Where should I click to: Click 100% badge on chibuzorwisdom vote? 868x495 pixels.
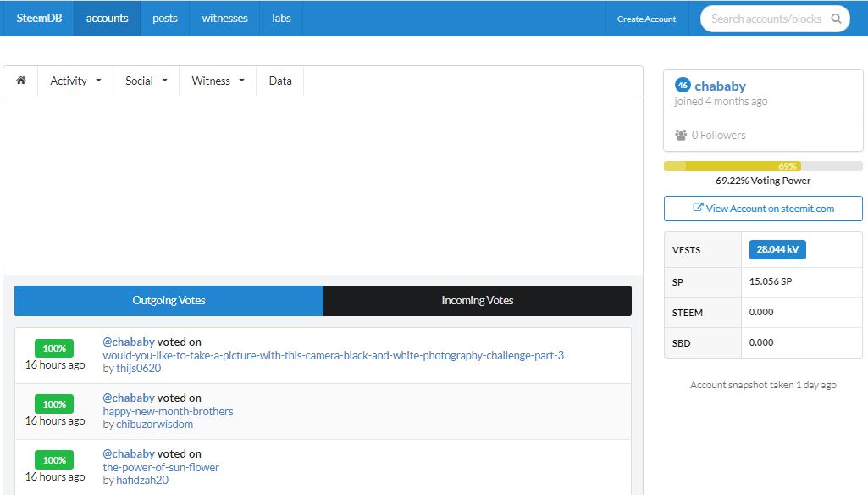[54, 404]
